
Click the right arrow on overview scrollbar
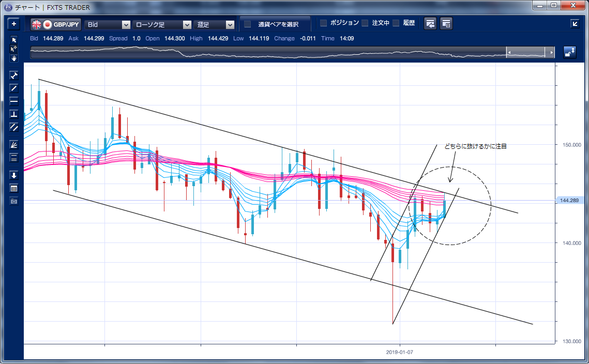coord(552,53)
